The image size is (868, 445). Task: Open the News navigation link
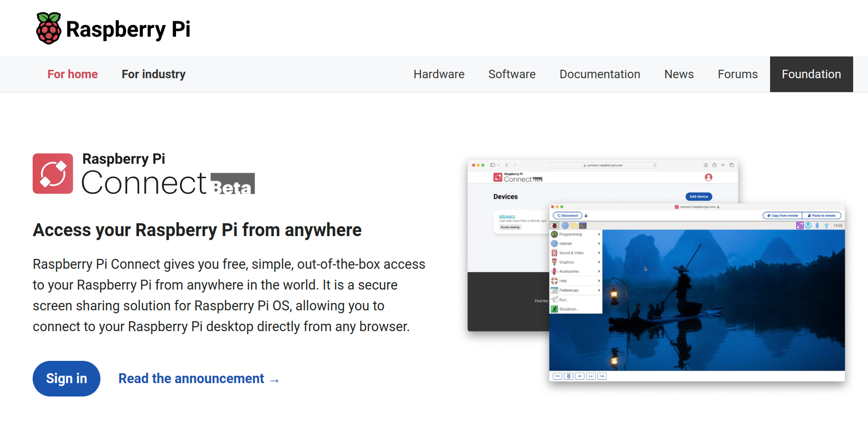679,74
